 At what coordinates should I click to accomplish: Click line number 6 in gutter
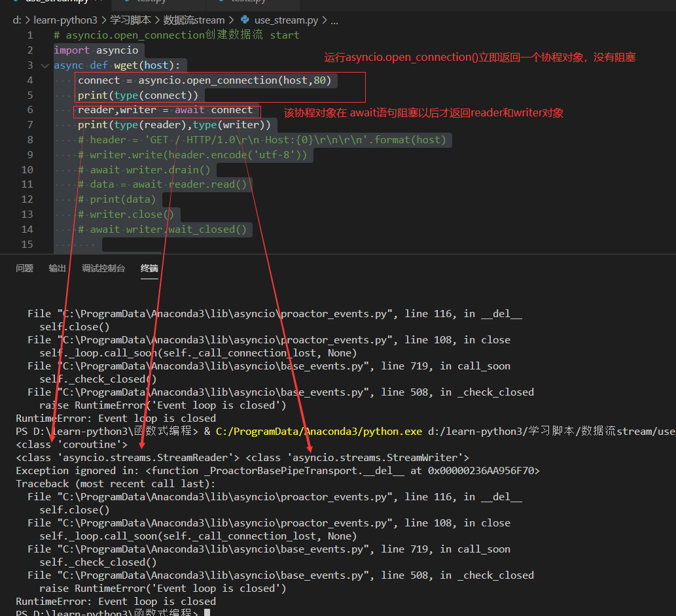pyautogui.click(x=29, y=110)
